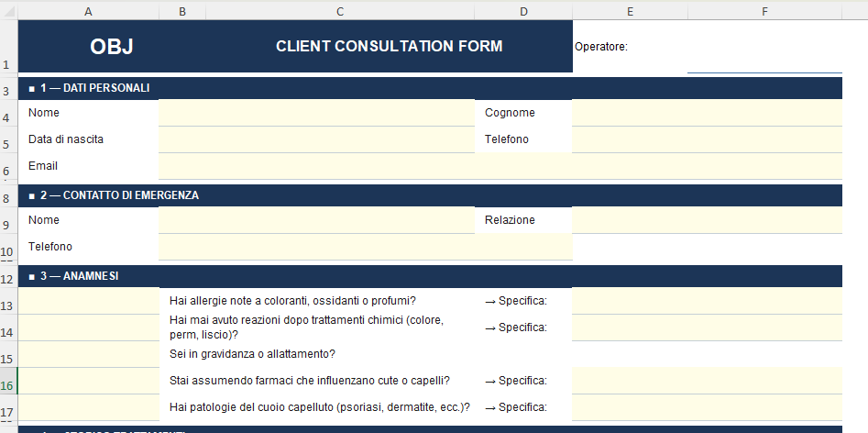The height and width of the screenshot is (433, 868).
Task: Select the column A header
Action: (88, 11)
